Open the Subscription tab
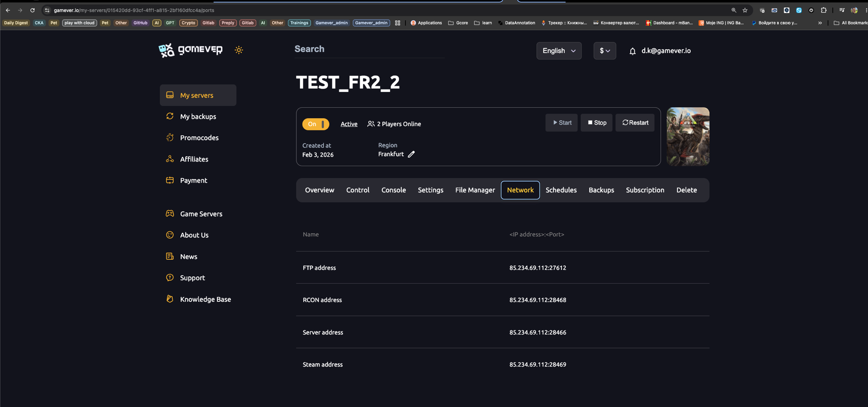Screen dimensions: 868x407 (x=645, y=190)
